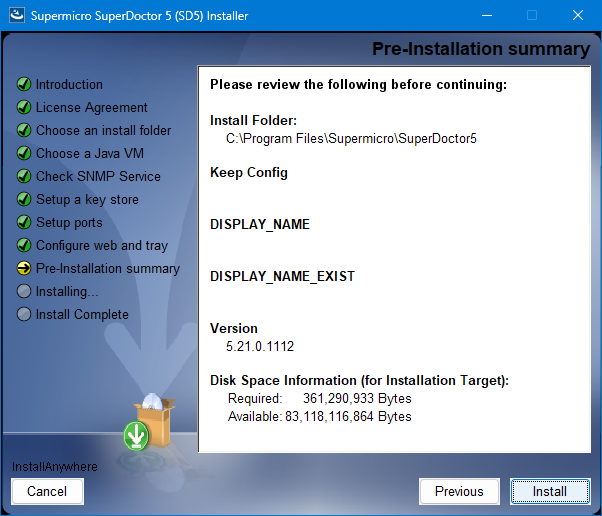Close the SuperDoctor 5 installer window

(x=578, y=15)
